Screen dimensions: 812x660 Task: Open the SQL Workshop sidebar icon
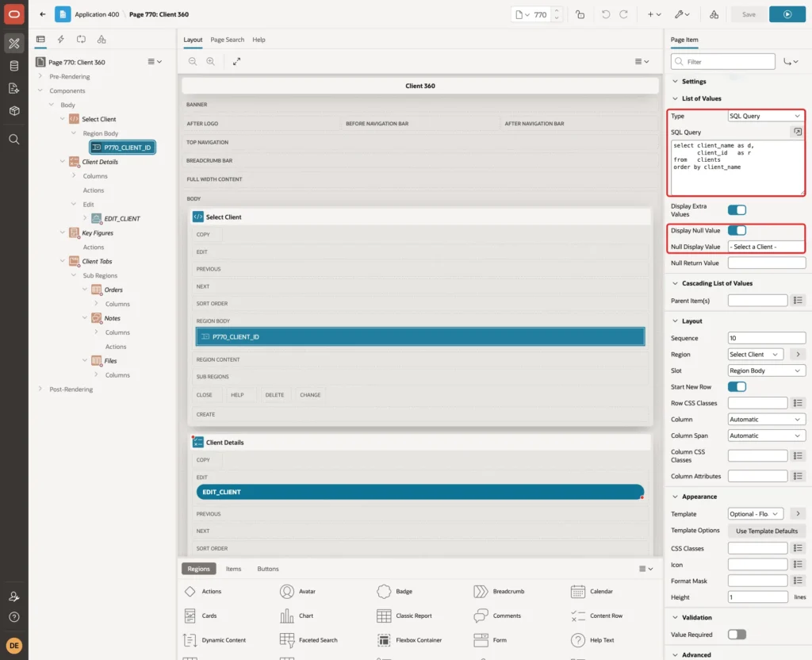[14, 66]
